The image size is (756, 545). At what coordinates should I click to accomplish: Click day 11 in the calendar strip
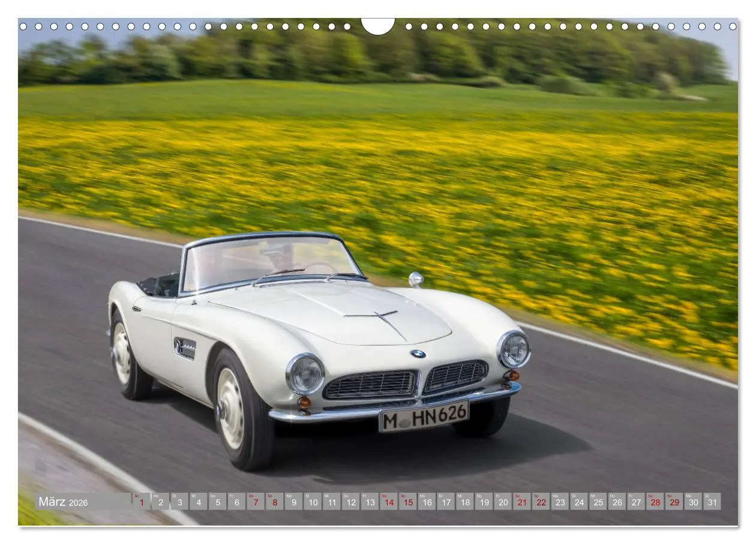tap(332, 502)
